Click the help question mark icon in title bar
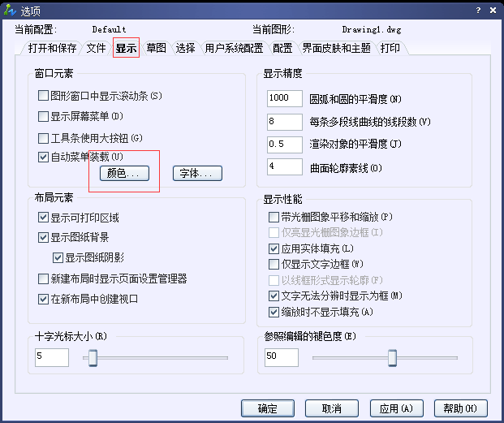Image resolution: width=504 pixels, height=423 pixels. (479, 8)
